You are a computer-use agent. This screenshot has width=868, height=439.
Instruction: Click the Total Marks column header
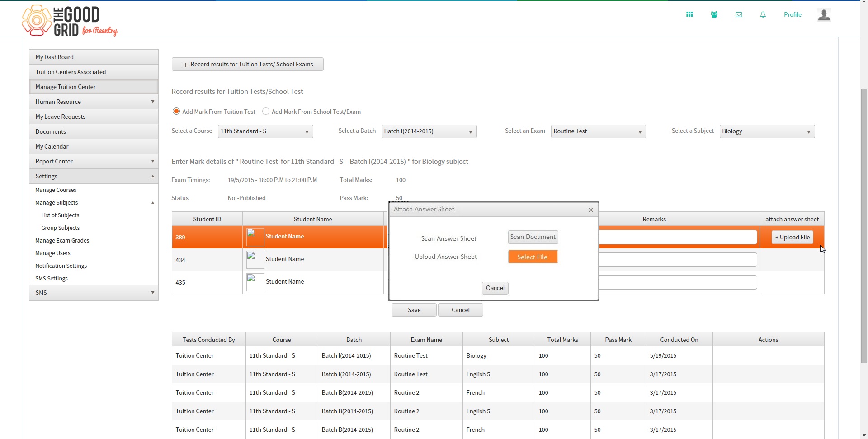point(562,340)
